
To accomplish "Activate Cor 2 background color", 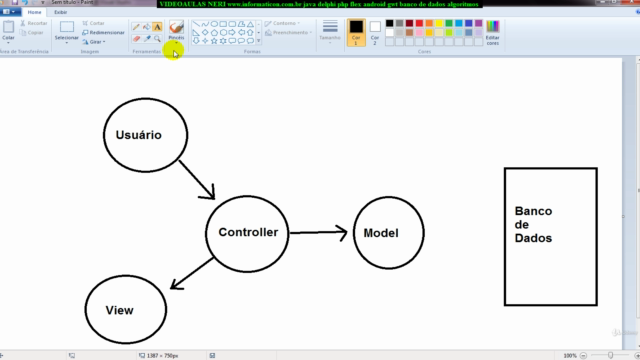I will tap(375, 32).
